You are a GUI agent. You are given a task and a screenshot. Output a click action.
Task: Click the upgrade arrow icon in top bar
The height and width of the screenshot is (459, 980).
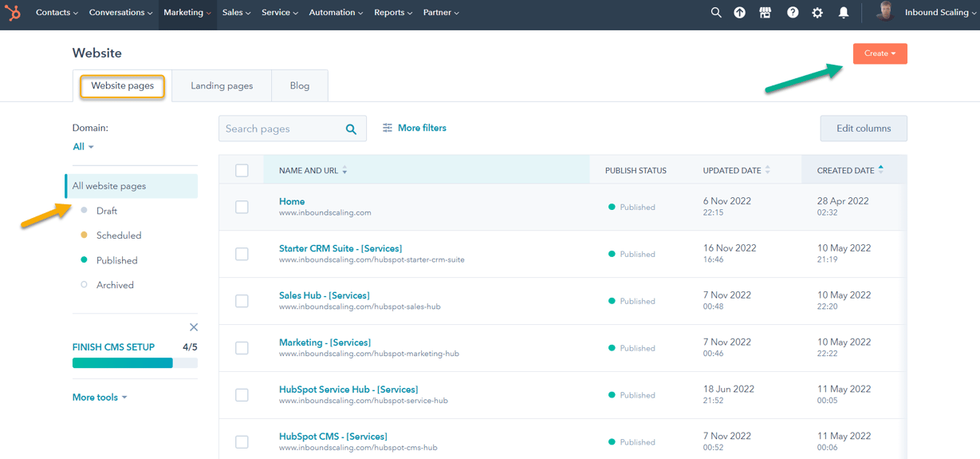(x=740, y=13)
